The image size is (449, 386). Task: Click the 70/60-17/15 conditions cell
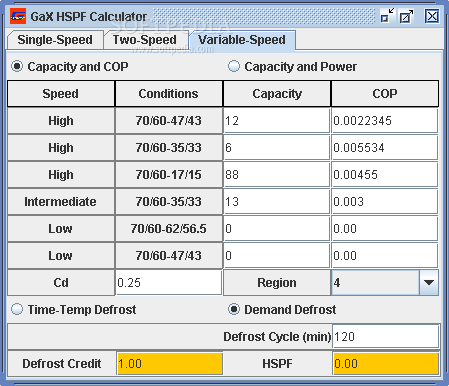point(168,175)
